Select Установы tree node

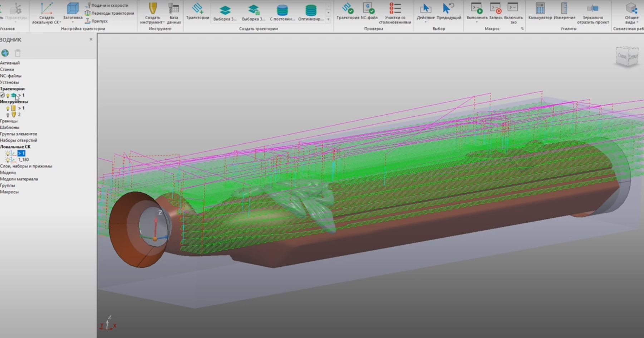pyautogui.click(x=10, y=82)
